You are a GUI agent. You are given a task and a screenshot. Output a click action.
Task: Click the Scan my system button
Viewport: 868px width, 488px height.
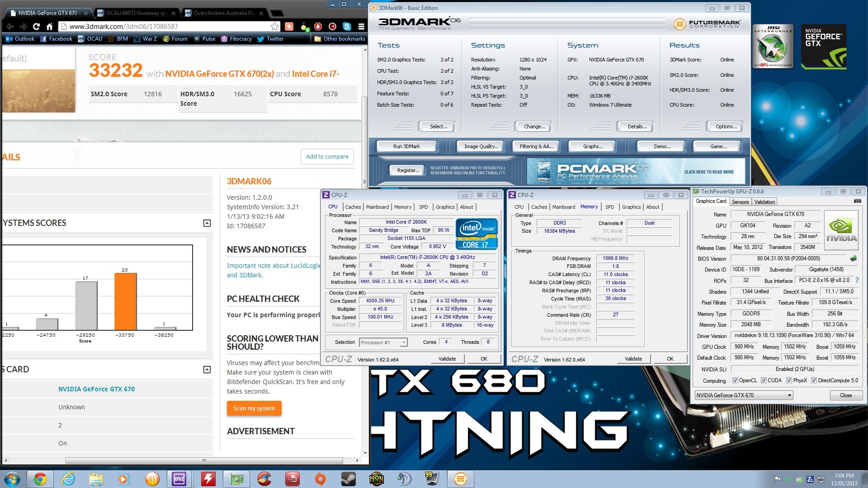(254, 408)
